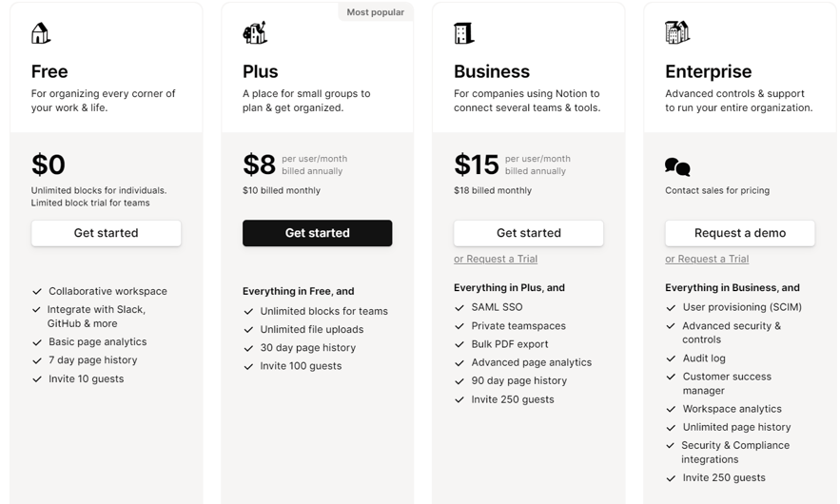The width and height of the screenshot is (840, 504).
Task: Select Get started under Free plan
Action: pyautogui.click(x=107, y=233)
